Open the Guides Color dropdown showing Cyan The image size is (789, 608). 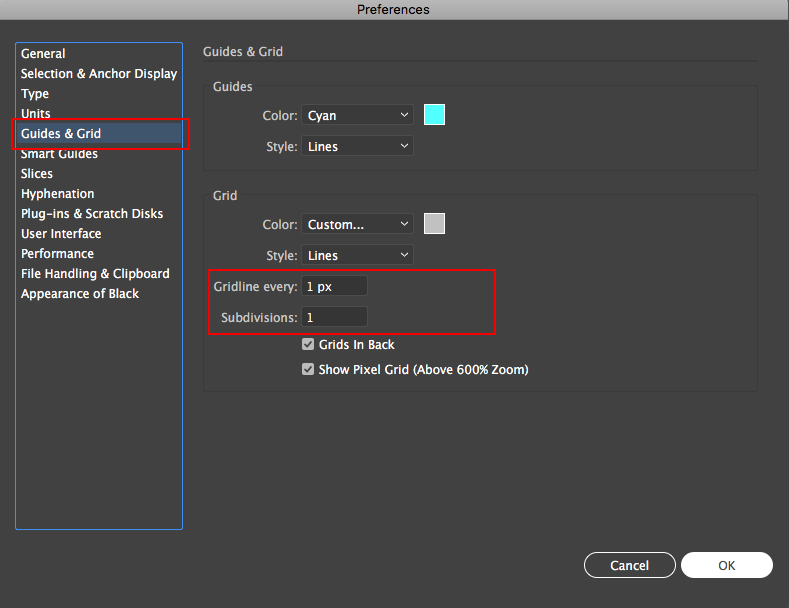357,115
